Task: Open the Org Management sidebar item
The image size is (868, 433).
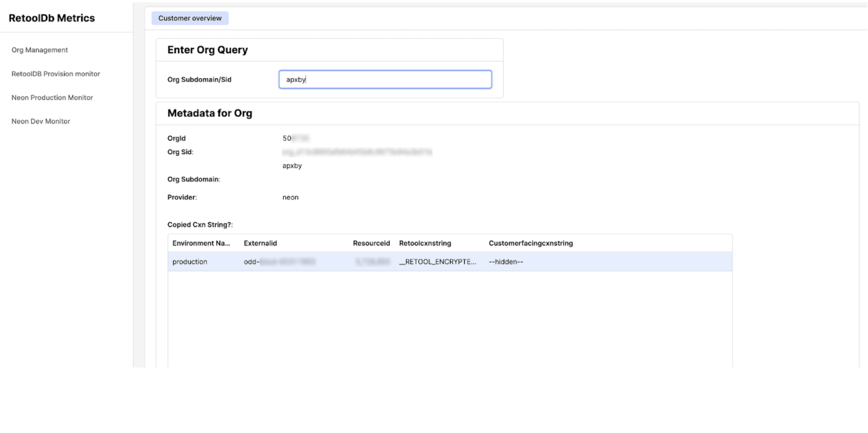Action: tap(39, 50)
